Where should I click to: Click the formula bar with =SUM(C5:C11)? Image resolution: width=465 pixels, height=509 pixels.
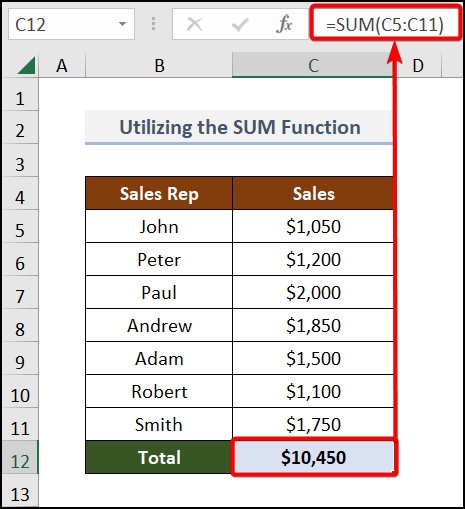pyautogui.click(x=385, y=24)
